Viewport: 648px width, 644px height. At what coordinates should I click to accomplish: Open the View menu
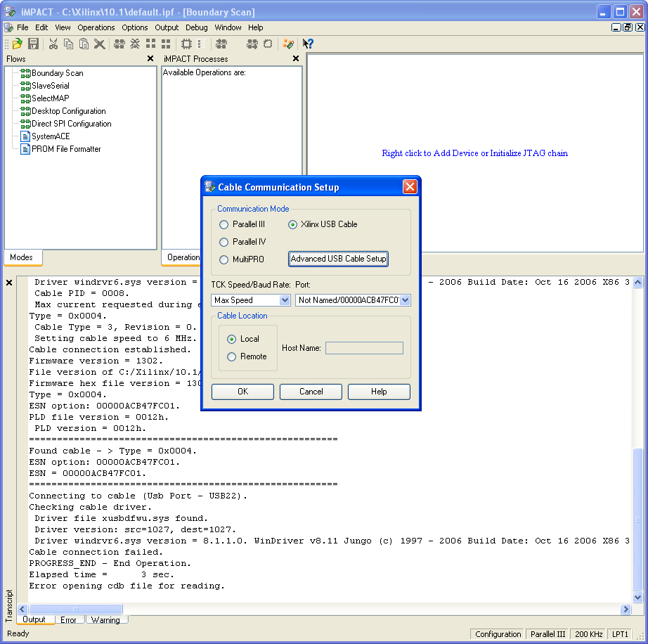(x=63, y=27)
